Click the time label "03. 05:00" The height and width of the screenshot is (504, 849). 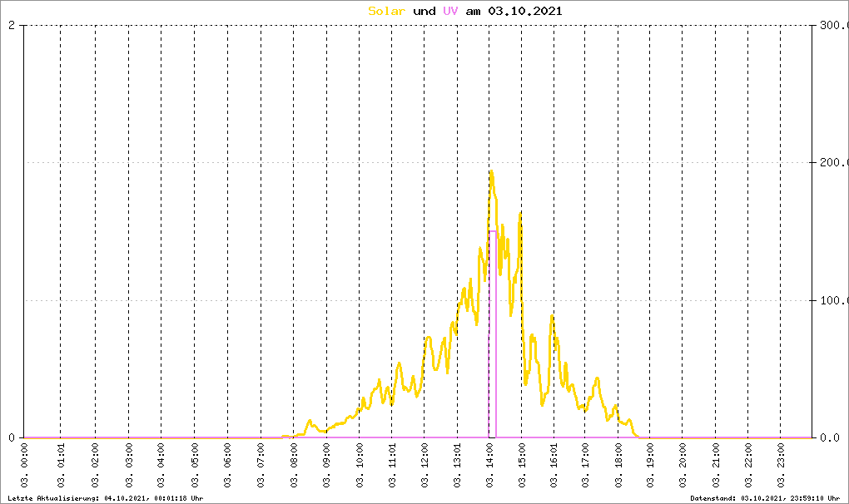pos(195,466)
